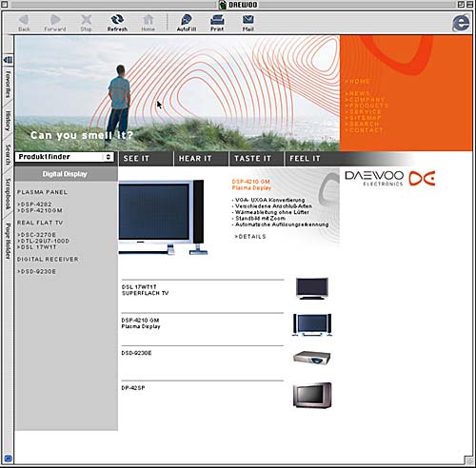The height and width of the screenshot is (468, 476).
Task: Click the AutoFill toolbar icon
Action: tap(187, 23)
